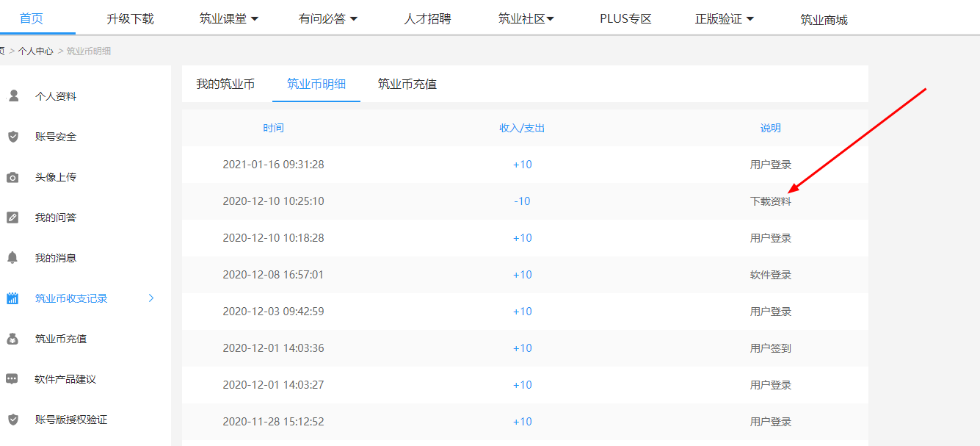Click 用户登录 in the 2021-01-16 row
The image size is (980, 446).
coord(771,165)
